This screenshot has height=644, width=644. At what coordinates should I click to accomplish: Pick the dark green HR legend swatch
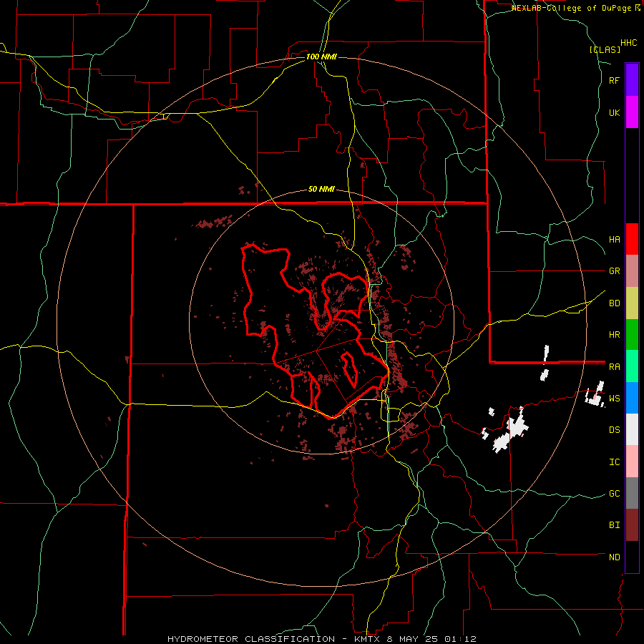[632, 335]
